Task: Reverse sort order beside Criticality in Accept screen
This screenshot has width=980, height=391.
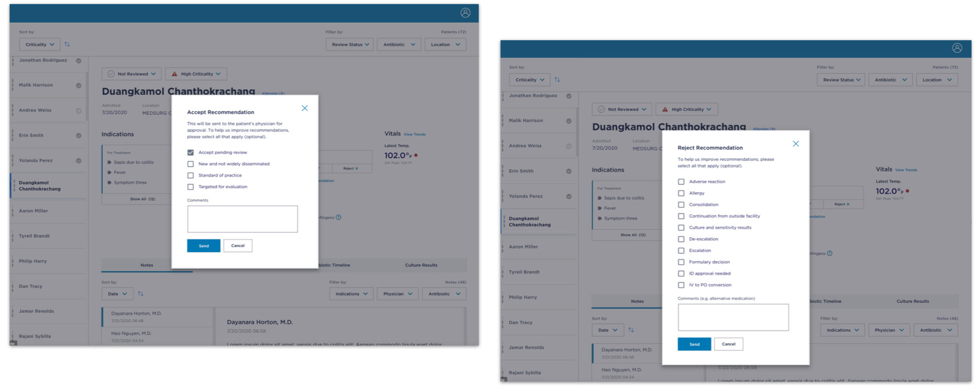Action: click(67, 44)
